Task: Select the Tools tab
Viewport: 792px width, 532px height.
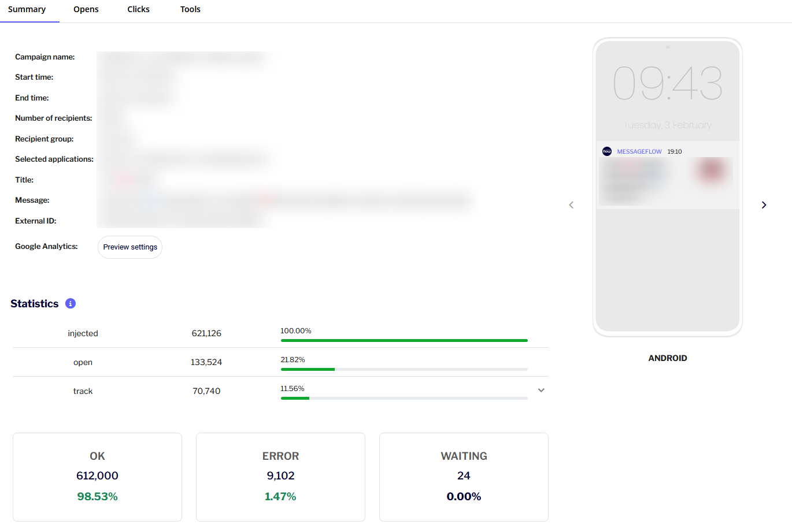Action: pyautogui.click(x=190, y=10)
